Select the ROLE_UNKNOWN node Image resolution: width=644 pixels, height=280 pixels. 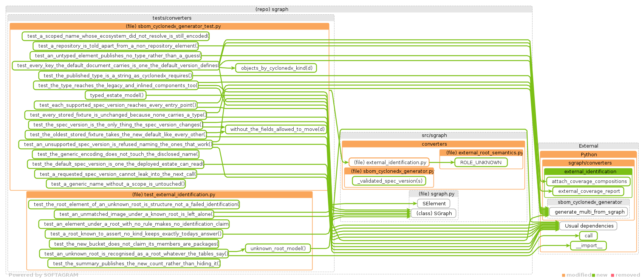pos(481,162)
